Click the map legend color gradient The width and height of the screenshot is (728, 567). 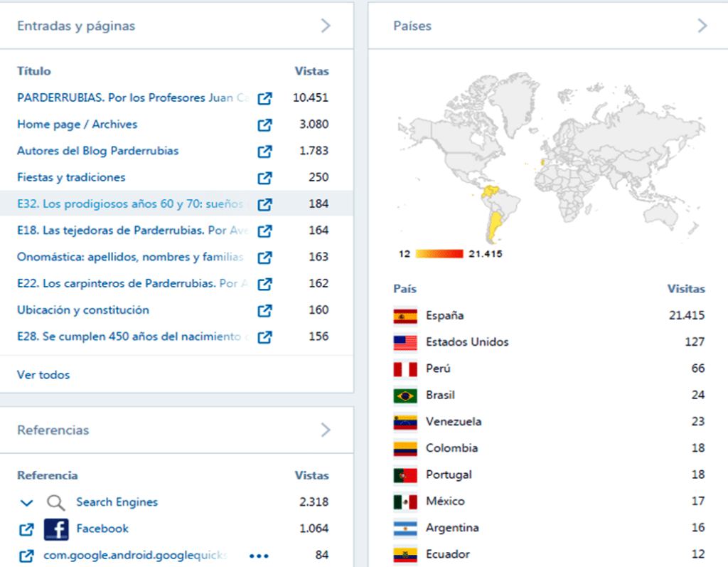coord(439,254)
